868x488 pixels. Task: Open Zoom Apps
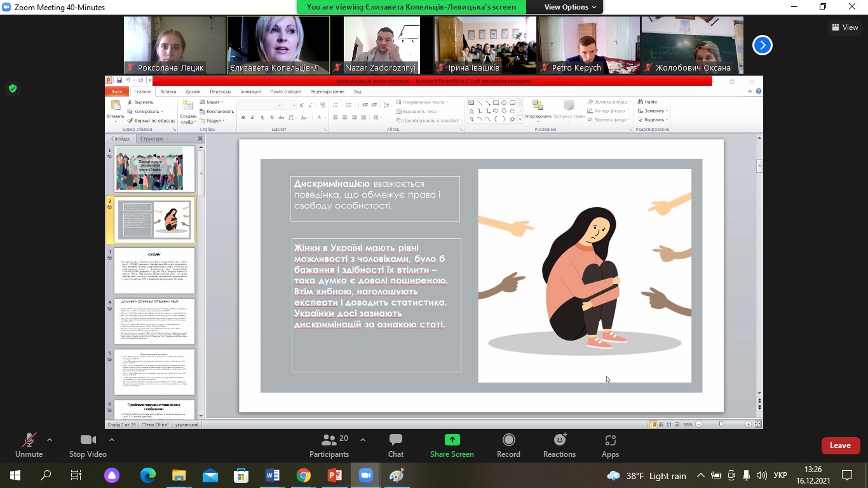[610, 445]
